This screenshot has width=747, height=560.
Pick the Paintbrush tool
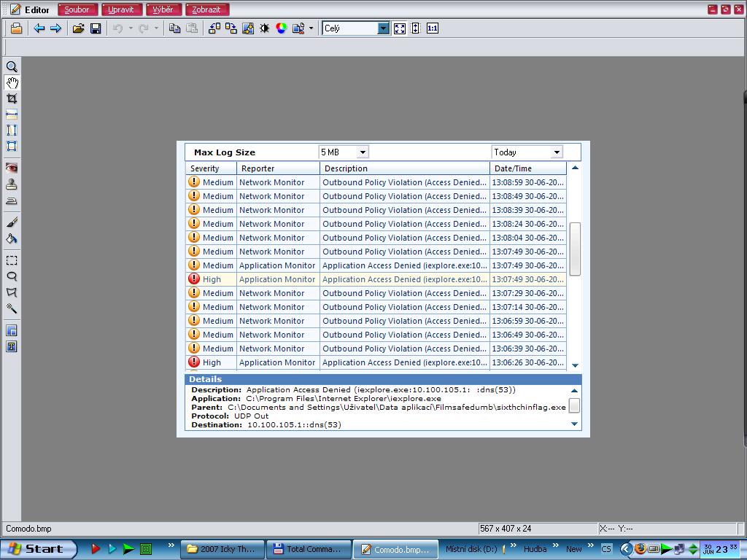coord(12,222)
